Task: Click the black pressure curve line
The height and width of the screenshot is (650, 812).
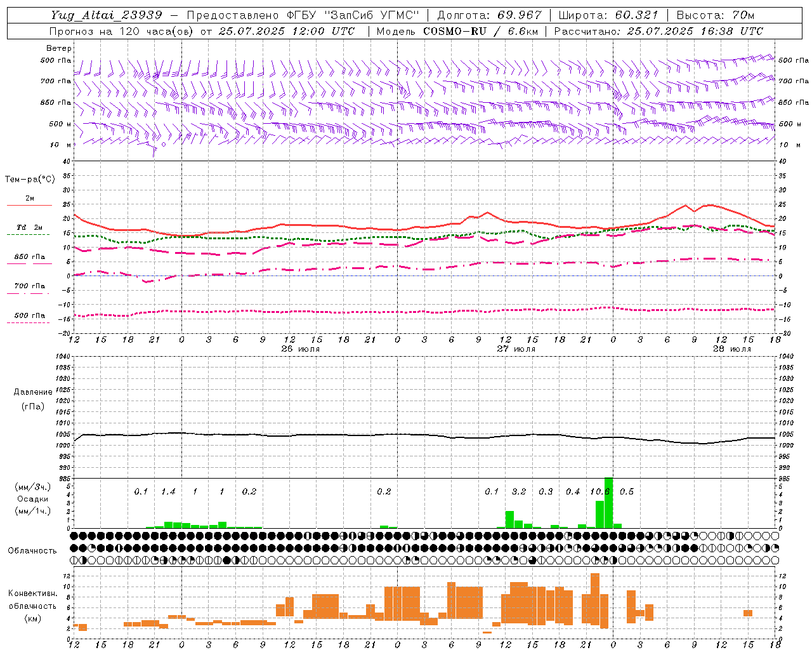Action: click(x=425, y=435)
